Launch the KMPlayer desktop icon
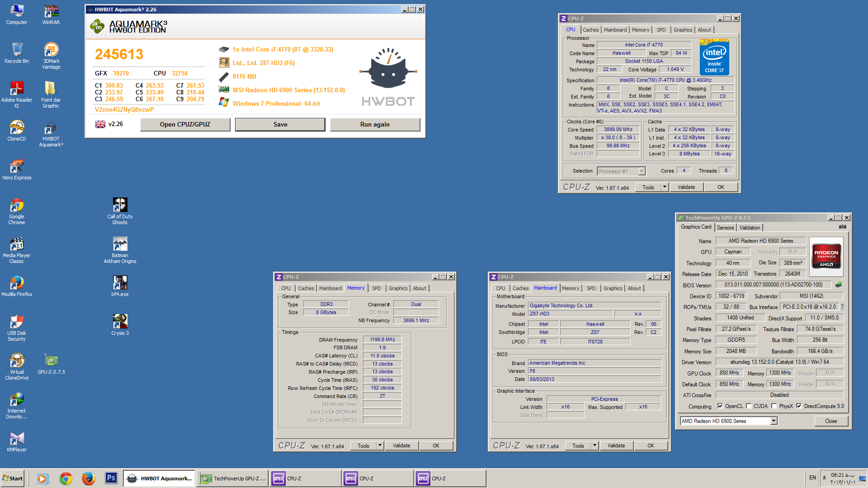This screenshot has width=868, height=488. [17, 442]
